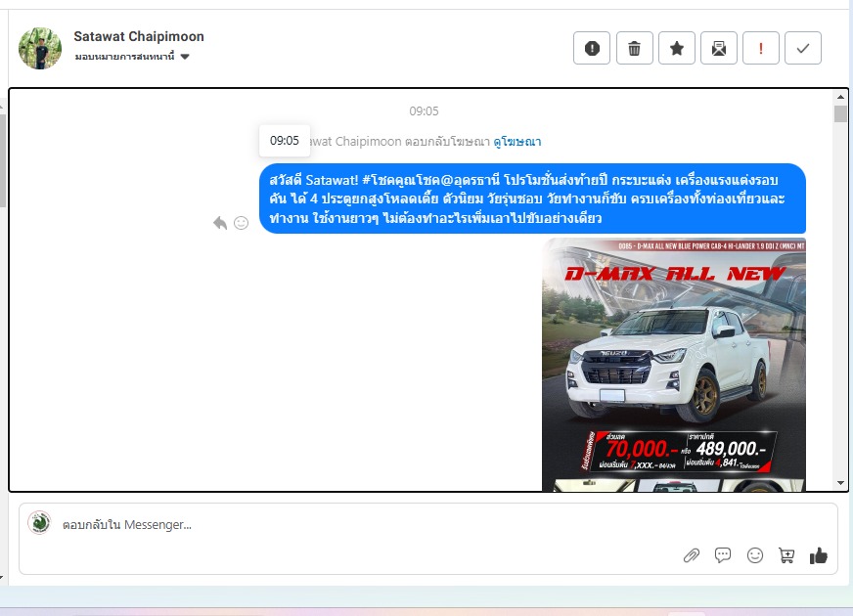853x616 pixels.
Task: Flag conversation with red exclamation icon
Action: 761,48
